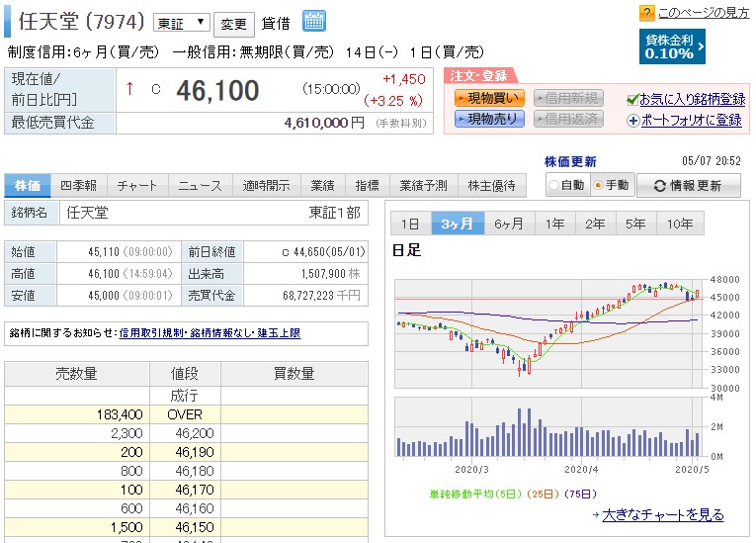Click the 46,150 price in order book

(x=194, y=527)
